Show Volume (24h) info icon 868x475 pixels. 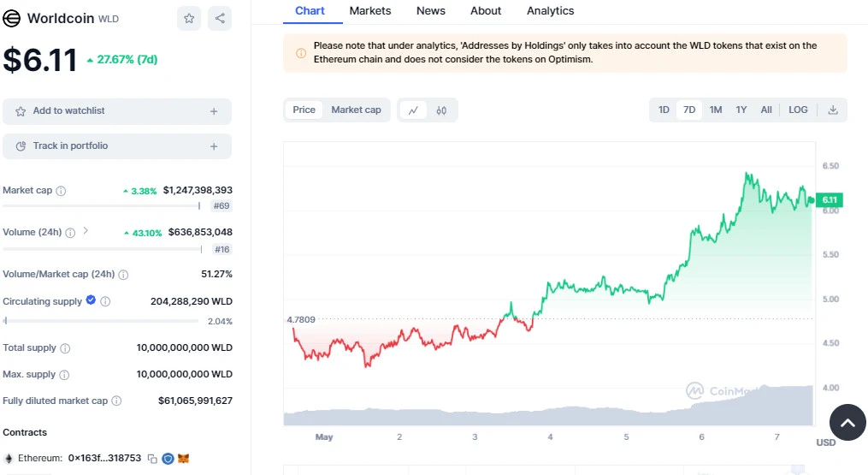70,233
